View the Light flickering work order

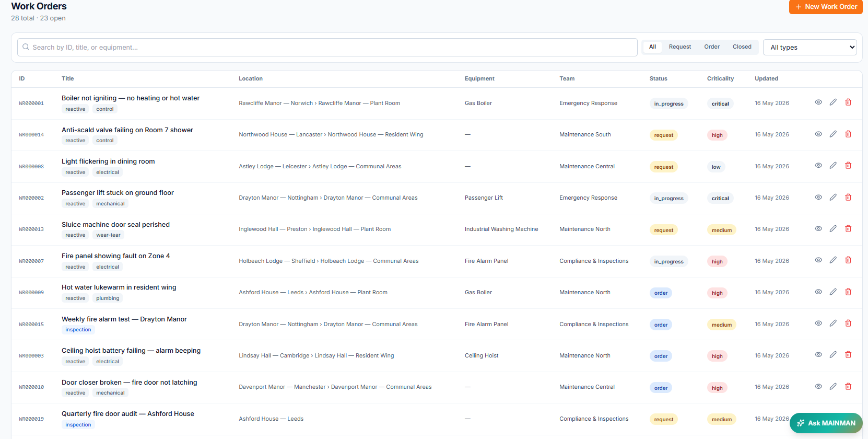coord(818,166)
